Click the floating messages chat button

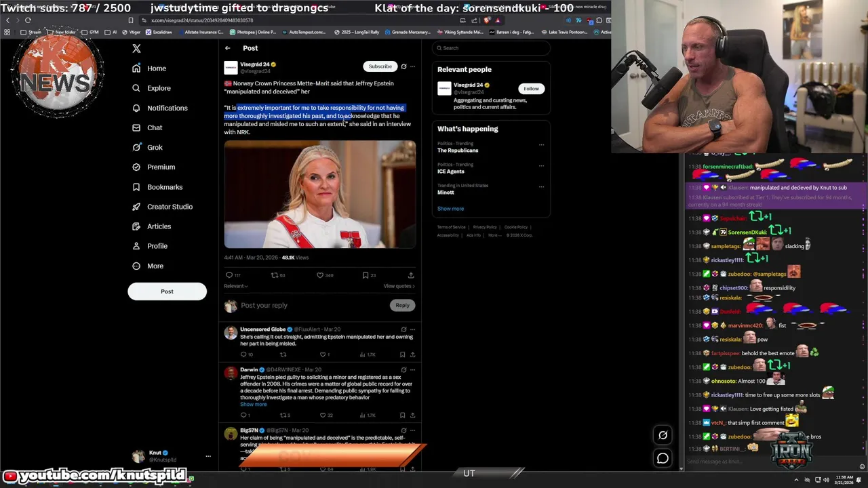[663, 459]
